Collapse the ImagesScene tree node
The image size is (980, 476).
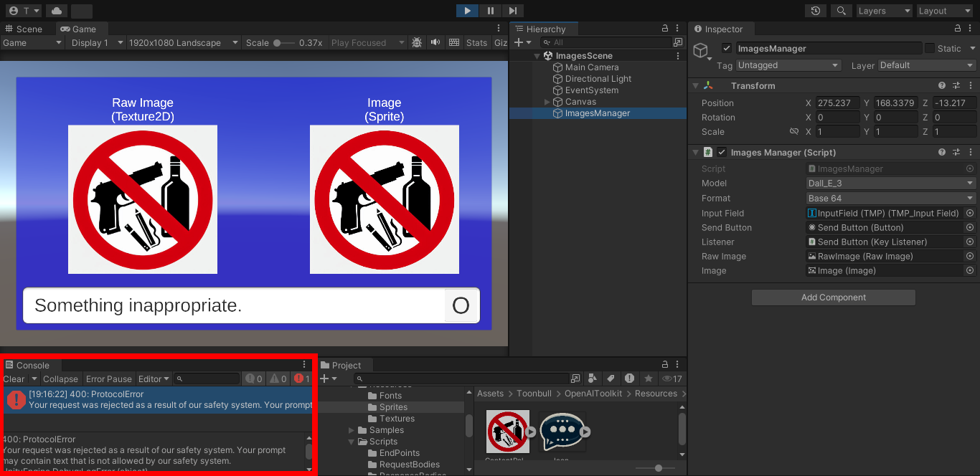click(537, 56)
